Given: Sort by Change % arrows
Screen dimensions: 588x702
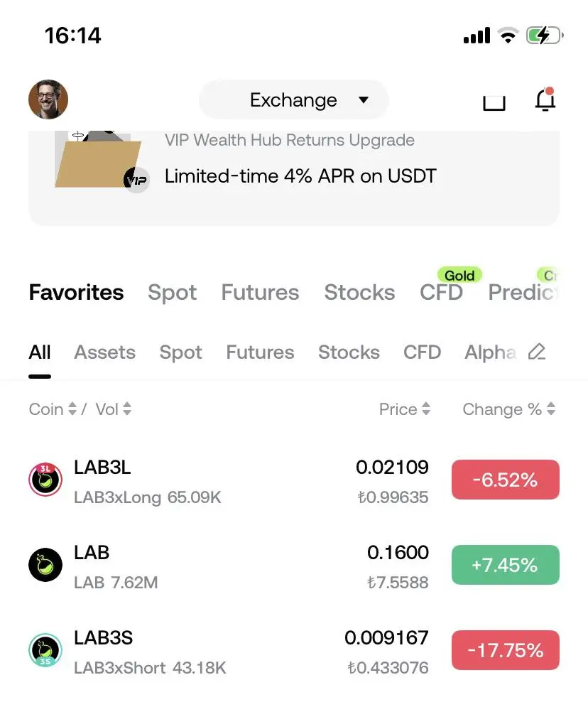Looking at the screenshot, I should [x=551, y=409].
